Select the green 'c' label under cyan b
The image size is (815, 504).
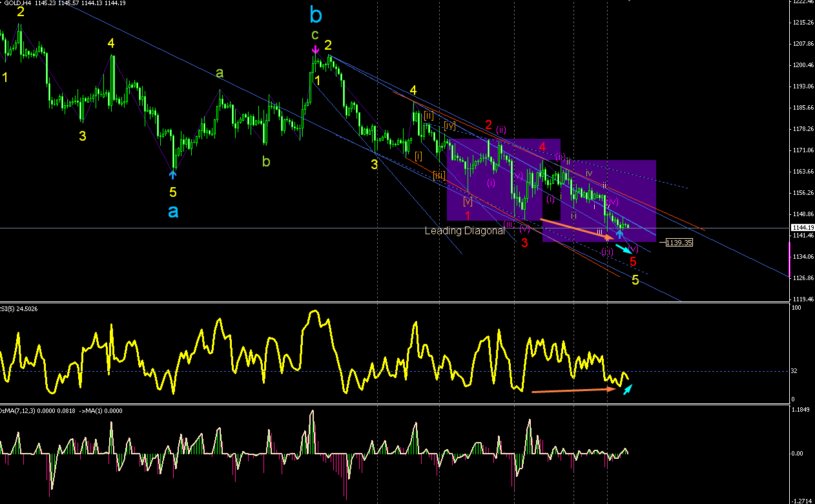coord(315,34)
